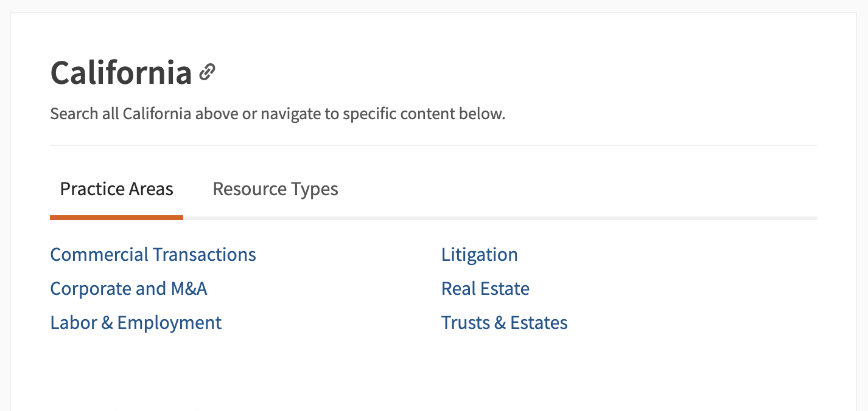
Task: Switch to the Resource Types tab
Action: pos(275,189)
